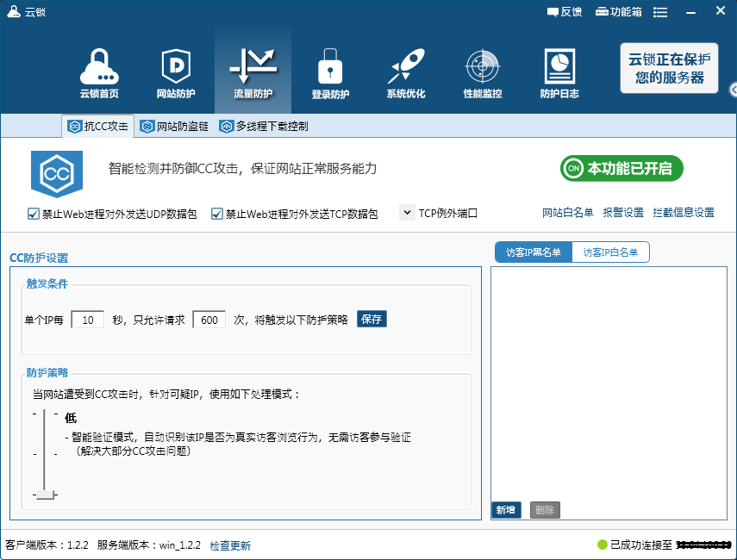Screen dimensions: 737x560
Task: Click the 删除 delete button
Action: [x=545, y=510]
